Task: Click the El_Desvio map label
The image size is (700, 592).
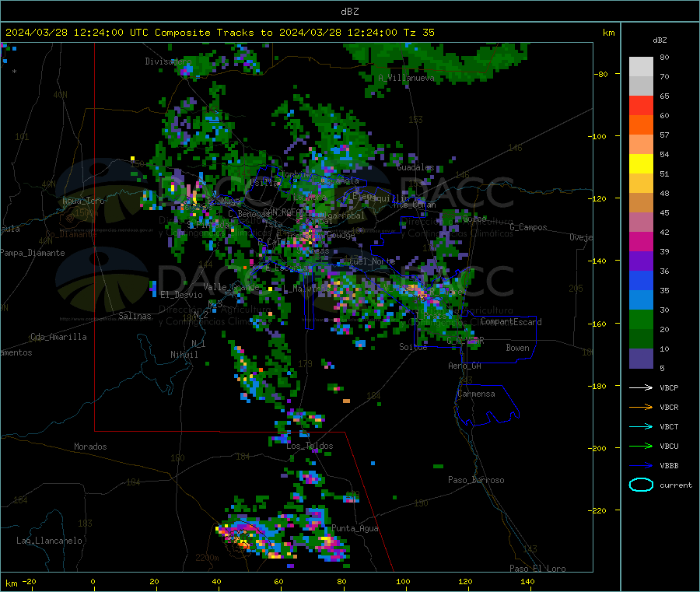Action: 181,295
